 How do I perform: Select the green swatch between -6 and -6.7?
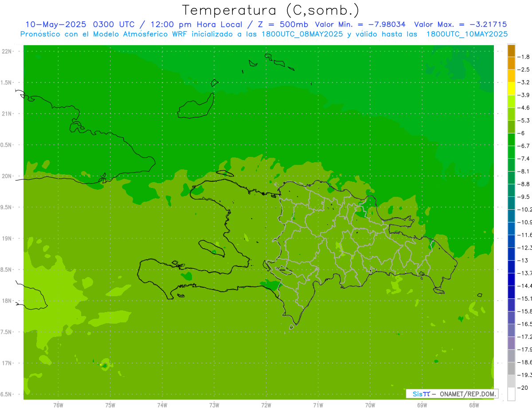tap(511, 139)
